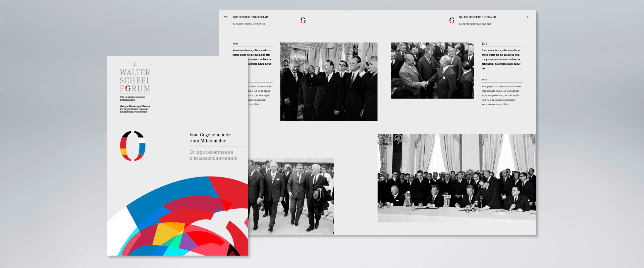This screenshot has height=268, width=644.
Task: Click Russian subtitle 'От противостояния к взаимопониманию'
Action: (x=213, y=155)
